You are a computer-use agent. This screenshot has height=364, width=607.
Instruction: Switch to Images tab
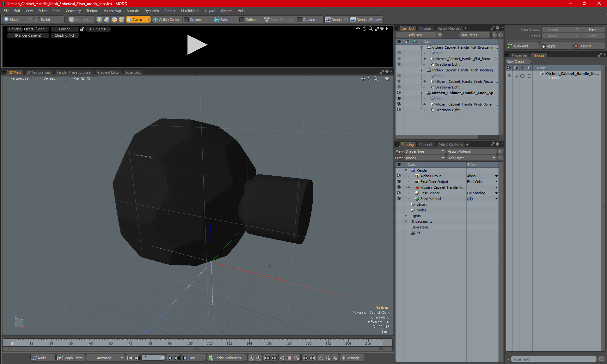point(426,28)
